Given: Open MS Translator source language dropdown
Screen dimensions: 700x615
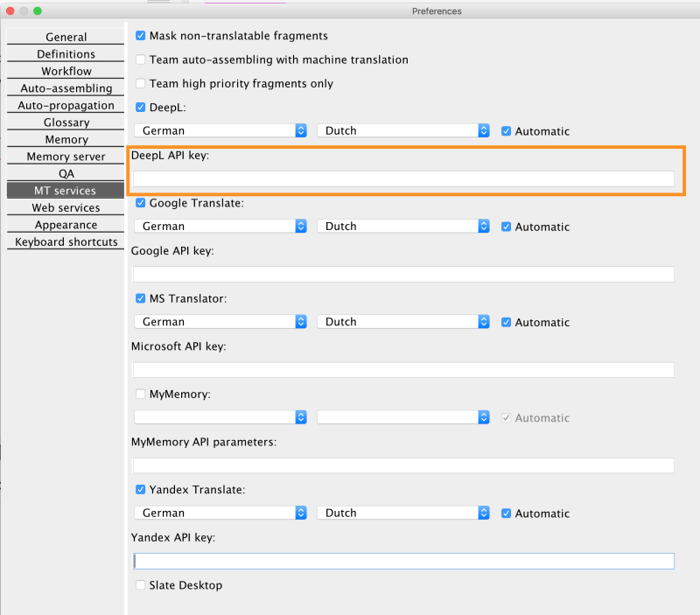Looking at the screenshot, I should pos(220,321).
